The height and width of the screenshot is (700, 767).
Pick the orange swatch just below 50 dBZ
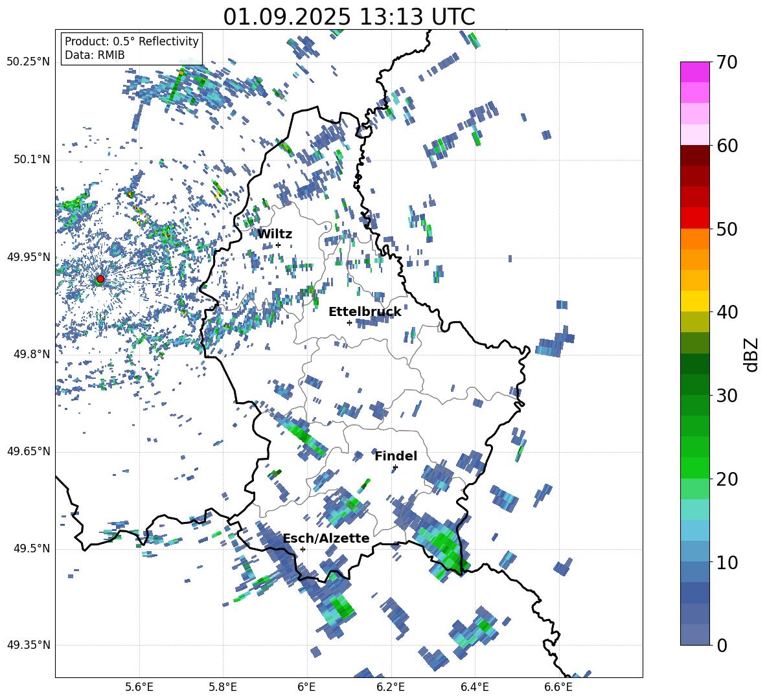(x=694, y=238)
